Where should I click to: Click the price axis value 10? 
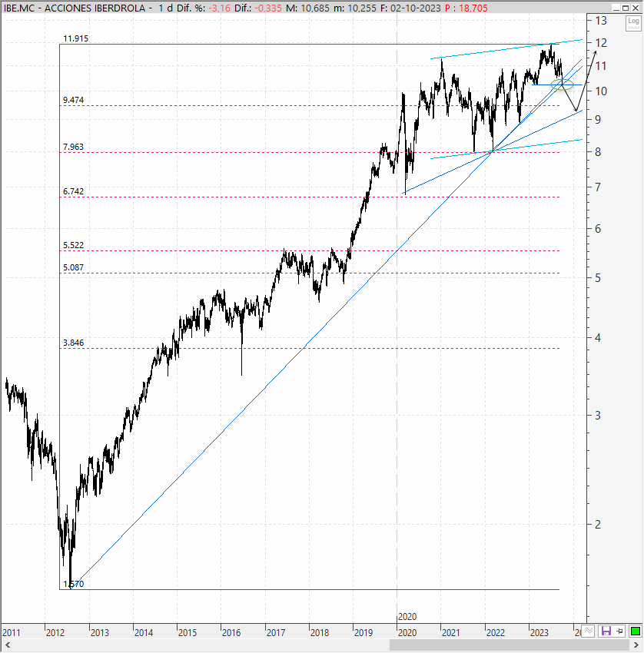pos(601,91)
